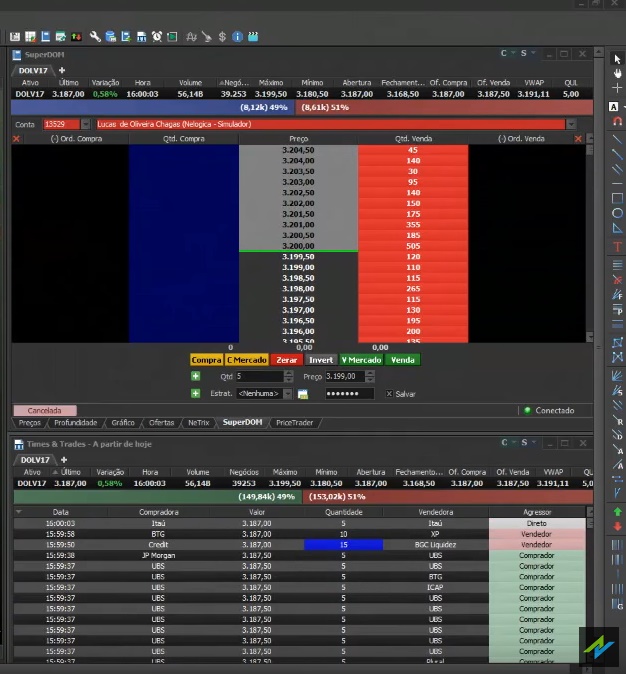Image resolution: width=626 pixels, height=674 pixels.
Task: Click the wrench settings icon in top toolbar
Action: [x=95, y=37]
